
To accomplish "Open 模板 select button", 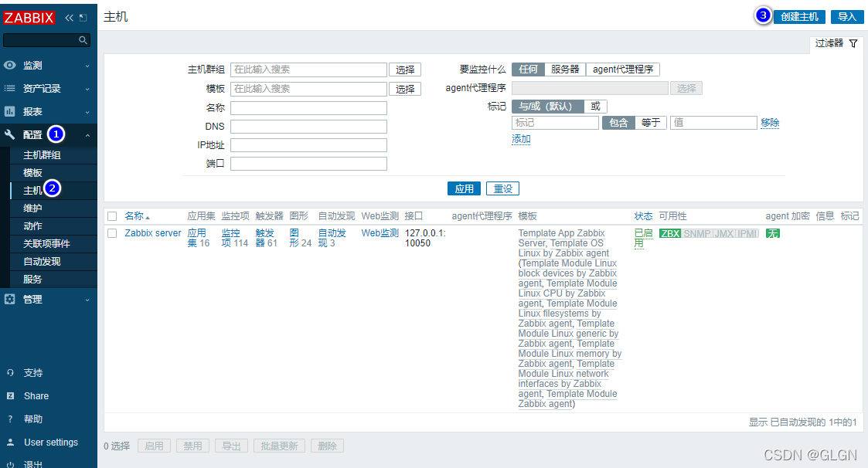I will point(405,89).
